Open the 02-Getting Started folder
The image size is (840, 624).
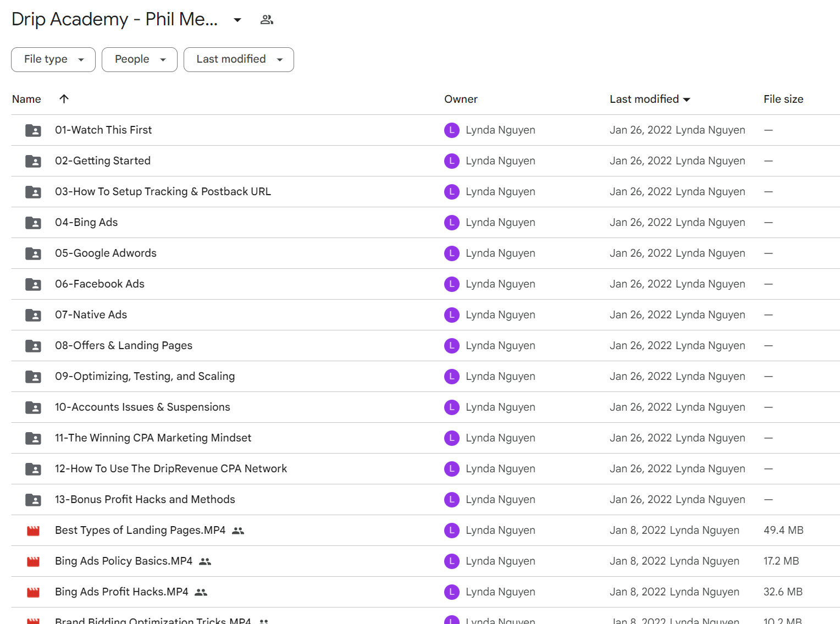[x=103, y=161]
